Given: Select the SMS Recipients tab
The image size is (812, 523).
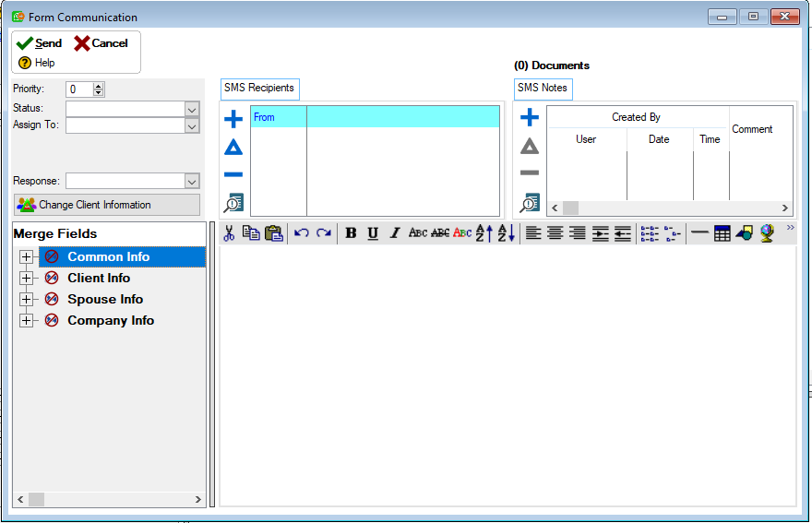Looking at the screenshot, I should (259, 89).
